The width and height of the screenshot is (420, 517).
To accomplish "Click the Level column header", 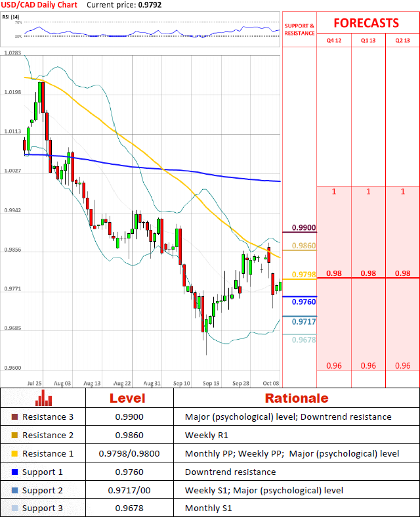I will click(x=127, y=398).
